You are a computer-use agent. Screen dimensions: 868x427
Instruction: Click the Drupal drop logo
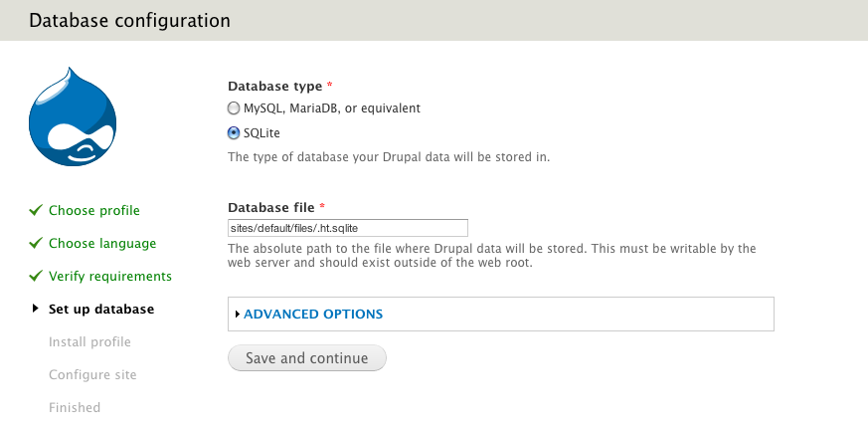[74, 117]
